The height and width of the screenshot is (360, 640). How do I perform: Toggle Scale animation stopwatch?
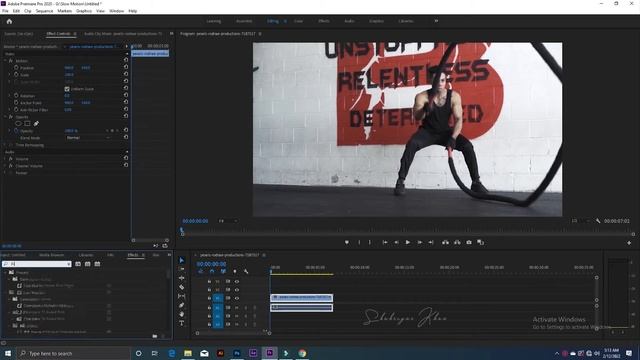(16, 74)
